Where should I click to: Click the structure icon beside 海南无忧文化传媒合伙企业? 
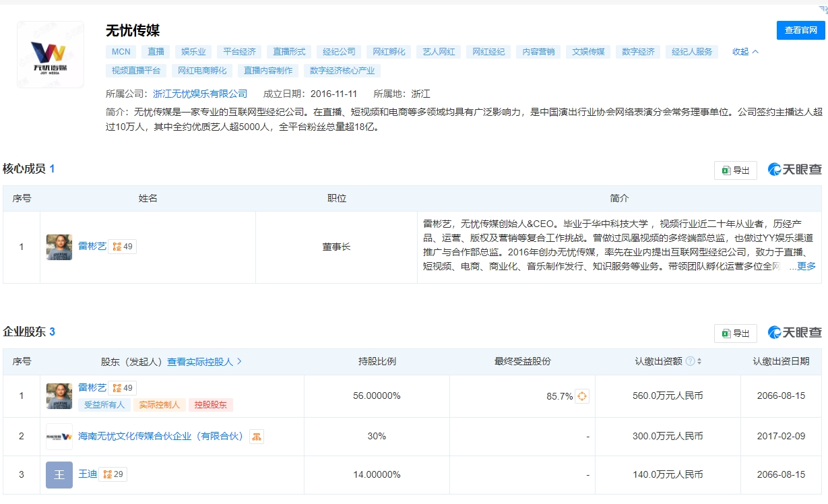click(x=257, y=437)
